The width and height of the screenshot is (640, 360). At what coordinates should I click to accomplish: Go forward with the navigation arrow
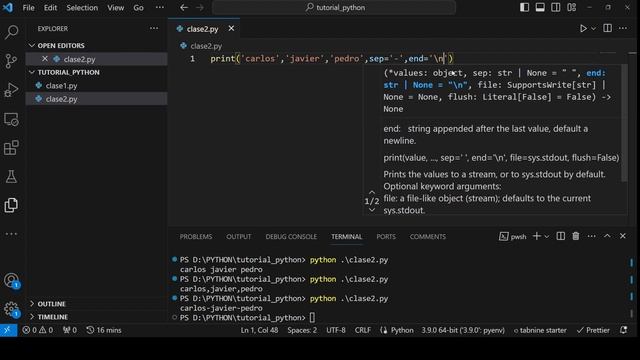pyautogui.click(x=200, y=7)
